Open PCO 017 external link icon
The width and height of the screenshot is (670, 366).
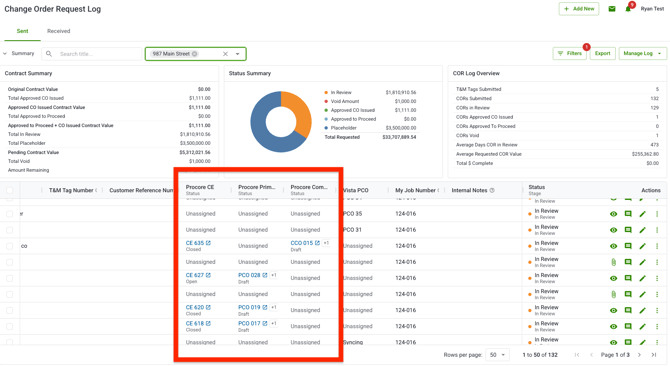265,324
